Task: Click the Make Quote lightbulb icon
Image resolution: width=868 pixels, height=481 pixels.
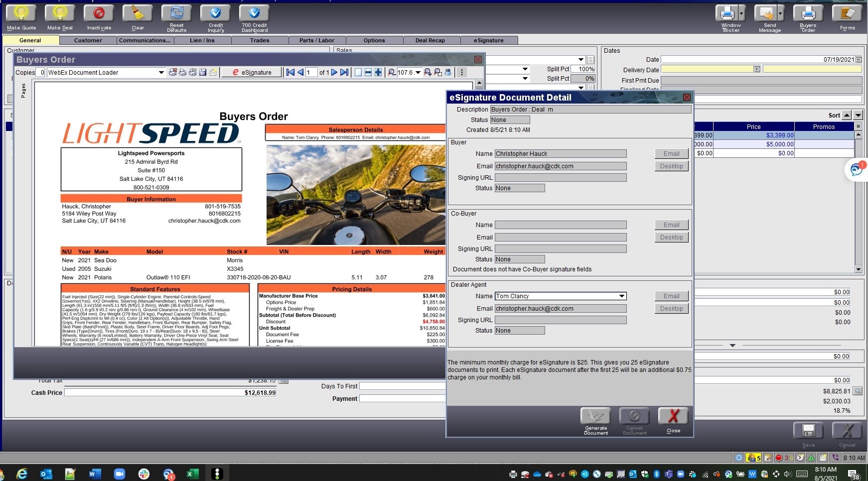Action: [21, 13]
